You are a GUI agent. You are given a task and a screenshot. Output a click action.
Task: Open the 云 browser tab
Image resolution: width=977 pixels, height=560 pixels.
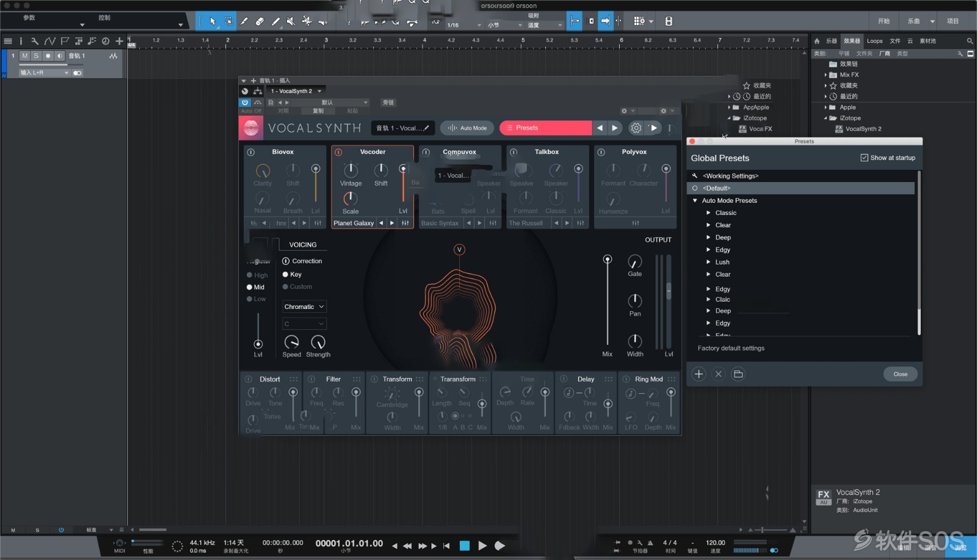(x=910, y=41)
